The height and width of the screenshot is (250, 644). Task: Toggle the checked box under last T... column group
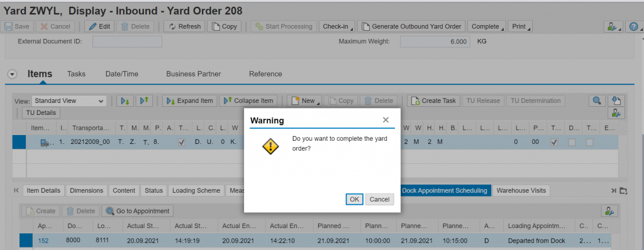[555, 143]
